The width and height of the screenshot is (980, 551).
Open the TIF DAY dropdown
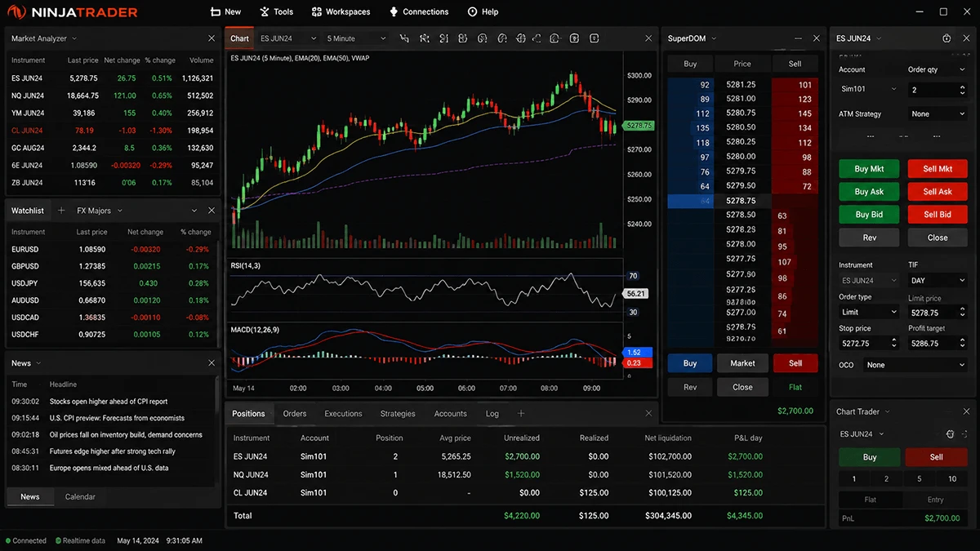pyautogui.click(x=938, y=280)
